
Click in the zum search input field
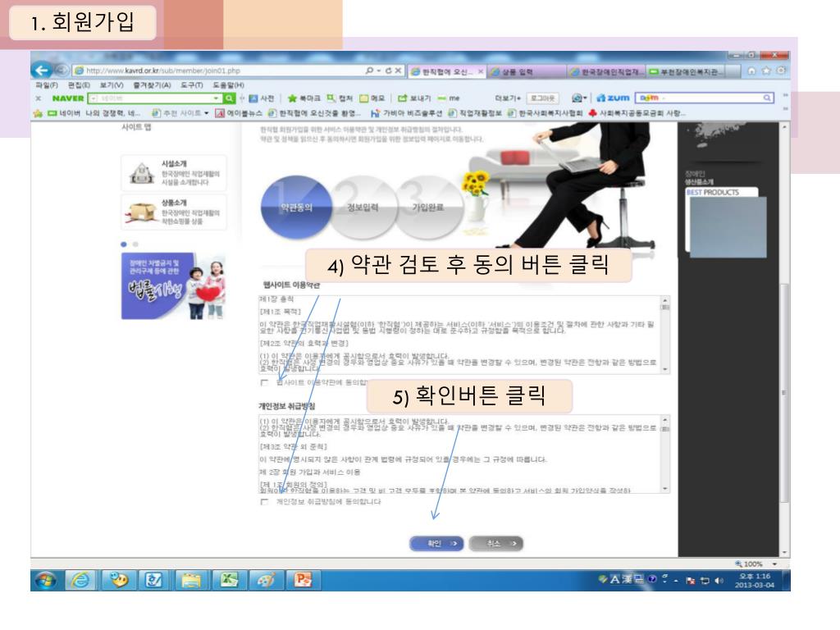pos(705,98)
